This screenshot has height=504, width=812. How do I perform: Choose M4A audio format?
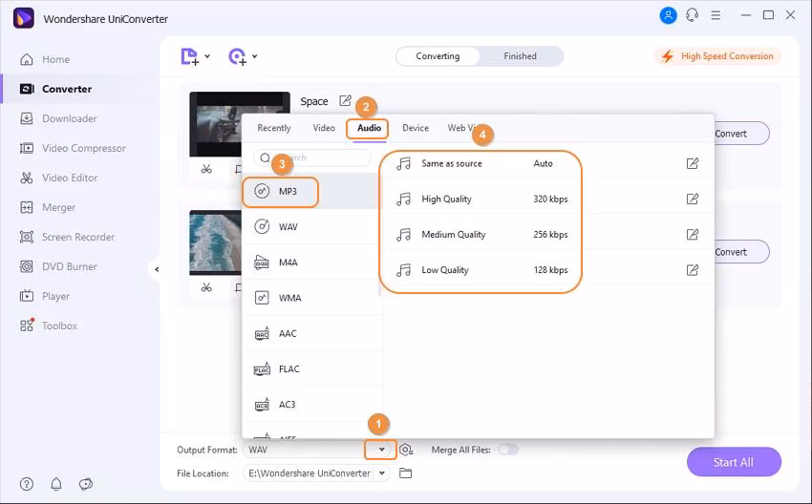311,262
